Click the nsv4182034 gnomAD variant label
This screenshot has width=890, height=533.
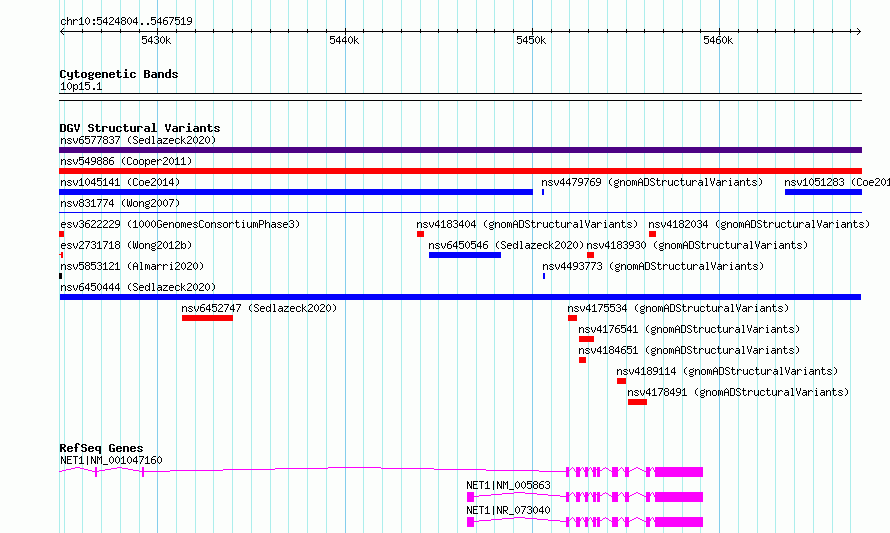pos(759,224)
